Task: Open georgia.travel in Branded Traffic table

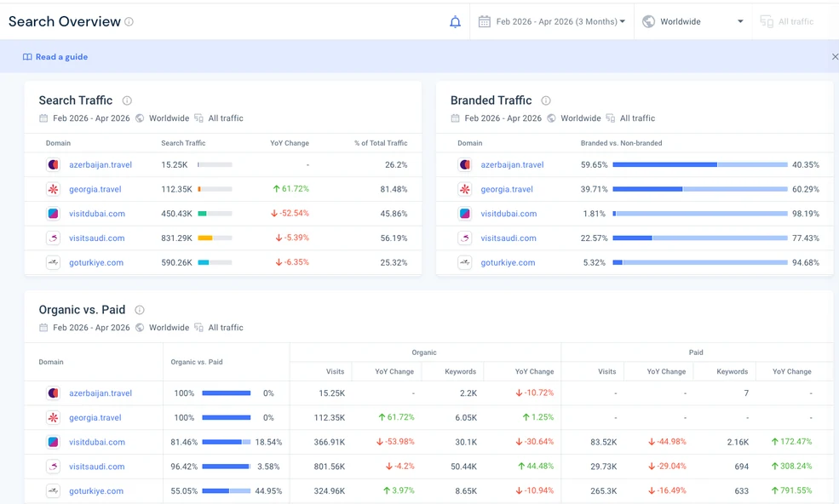Action: point(507,189)
